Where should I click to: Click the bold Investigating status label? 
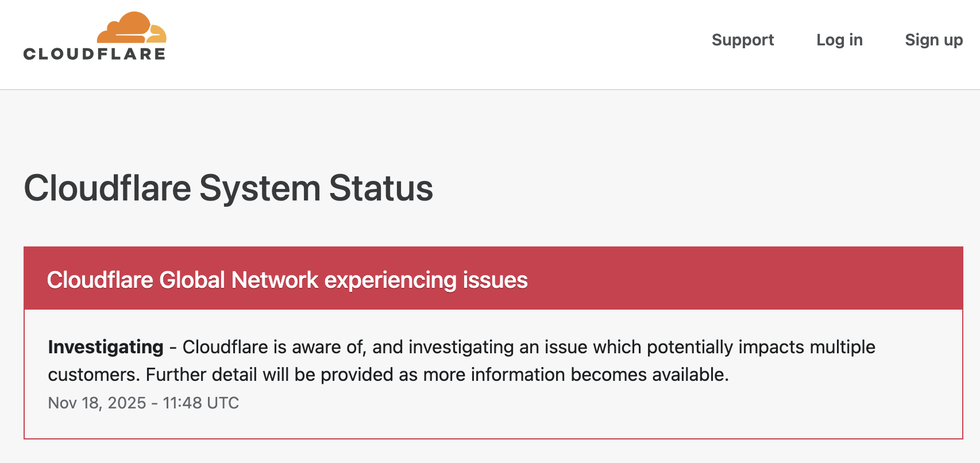tap(106, 347)
